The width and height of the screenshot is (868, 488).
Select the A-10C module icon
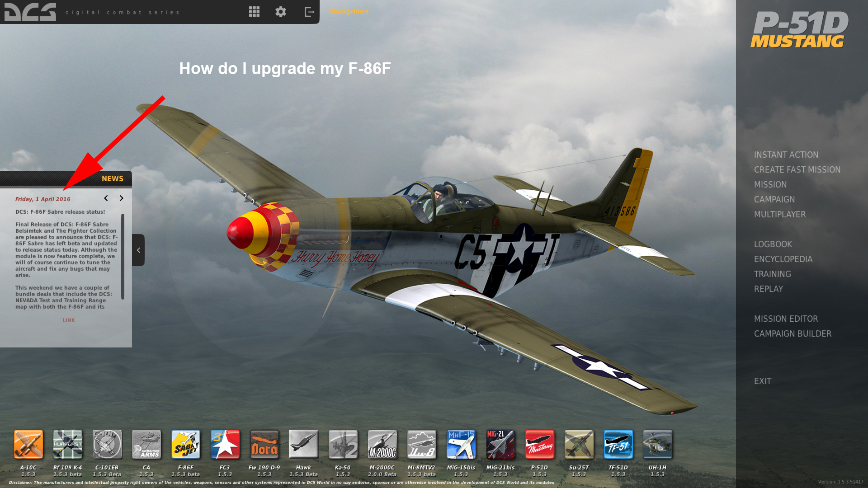(28, 444)
